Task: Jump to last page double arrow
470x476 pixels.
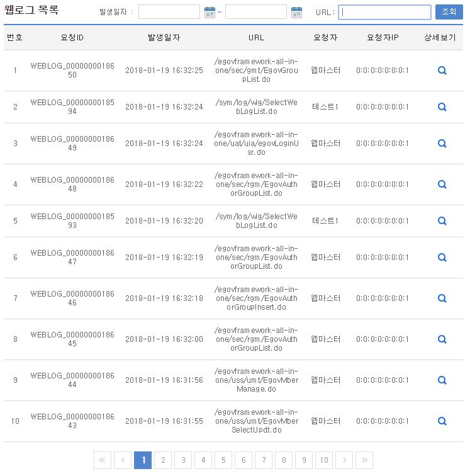Action: pos(364,460)
